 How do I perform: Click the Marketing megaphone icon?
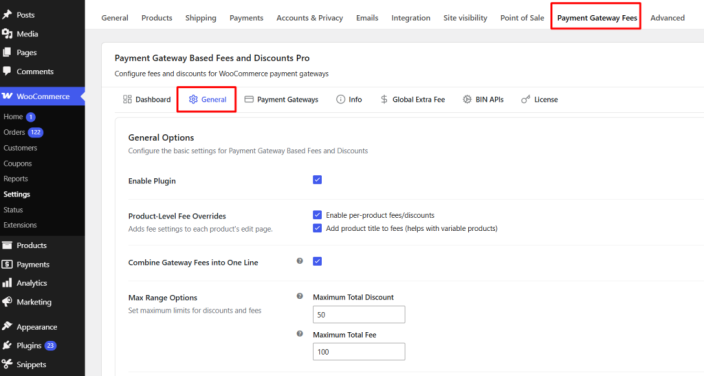pyautogui.click(x=7, y=302)
